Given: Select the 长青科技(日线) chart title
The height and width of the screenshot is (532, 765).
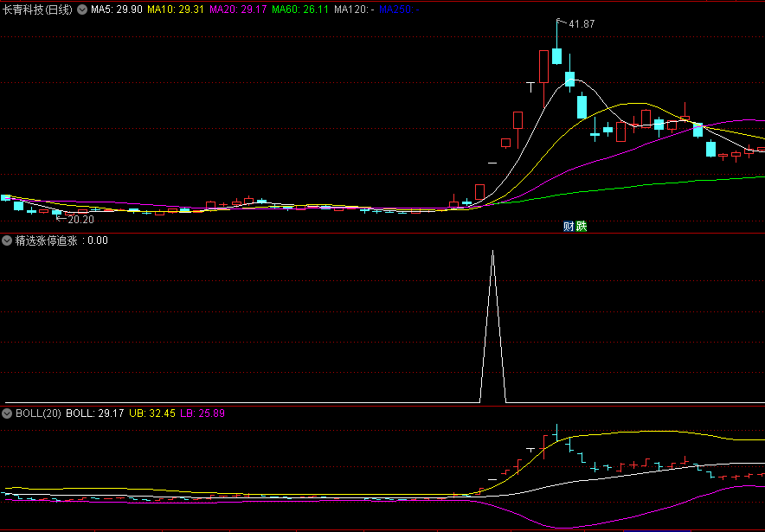Looking at the screenshot, I should (37, 10).
